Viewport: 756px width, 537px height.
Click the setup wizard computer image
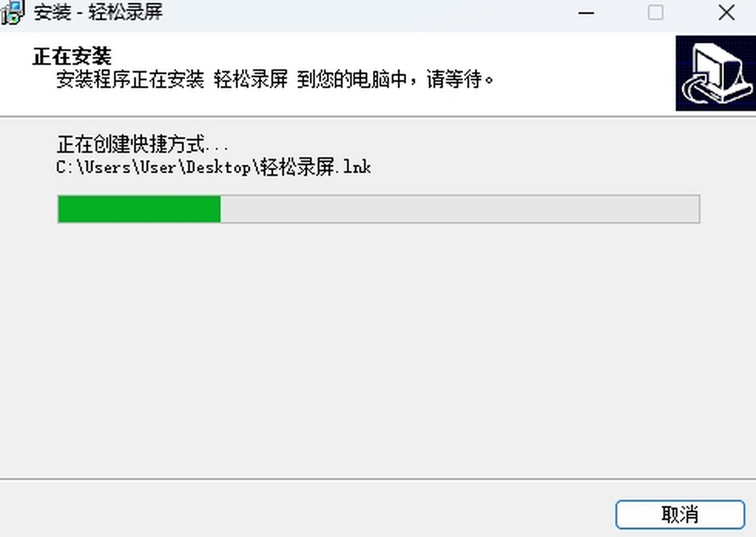click(x=715, y=73)
